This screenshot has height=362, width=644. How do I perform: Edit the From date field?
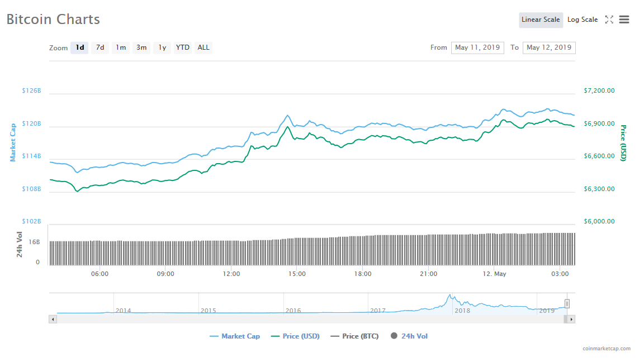pos(477,47)
